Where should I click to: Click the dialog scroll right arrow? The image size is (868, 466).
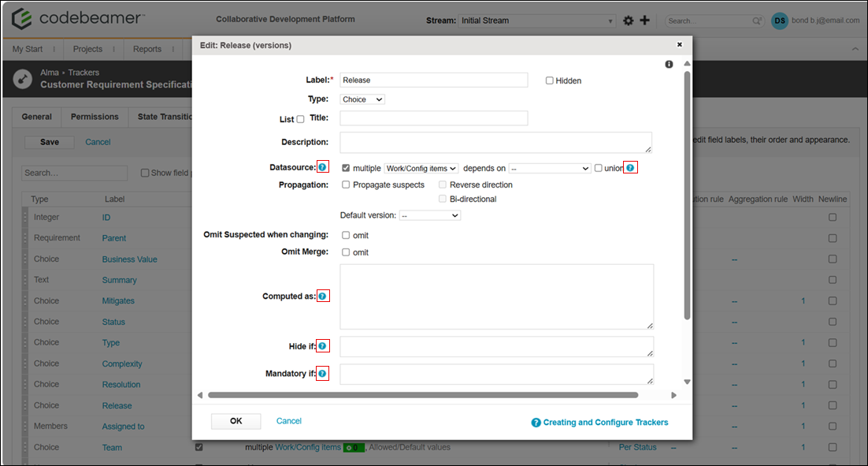(x=673, y=395)
